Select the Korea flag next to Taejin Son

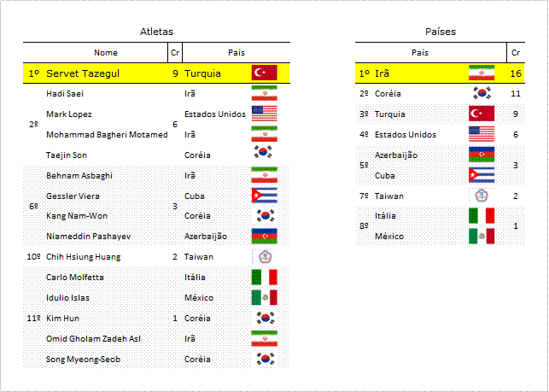pyautogui.click(x=265, y=152)
